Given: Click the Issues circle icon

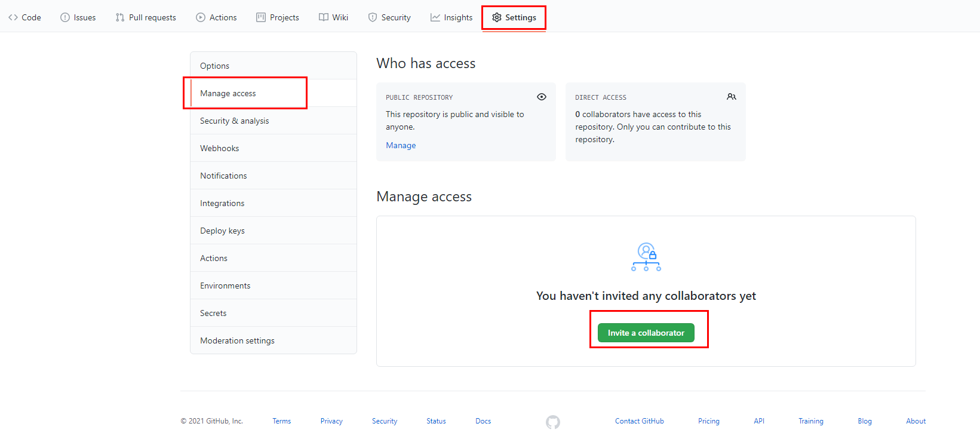Looking at the screenshot, I should [x=65, y=17].
